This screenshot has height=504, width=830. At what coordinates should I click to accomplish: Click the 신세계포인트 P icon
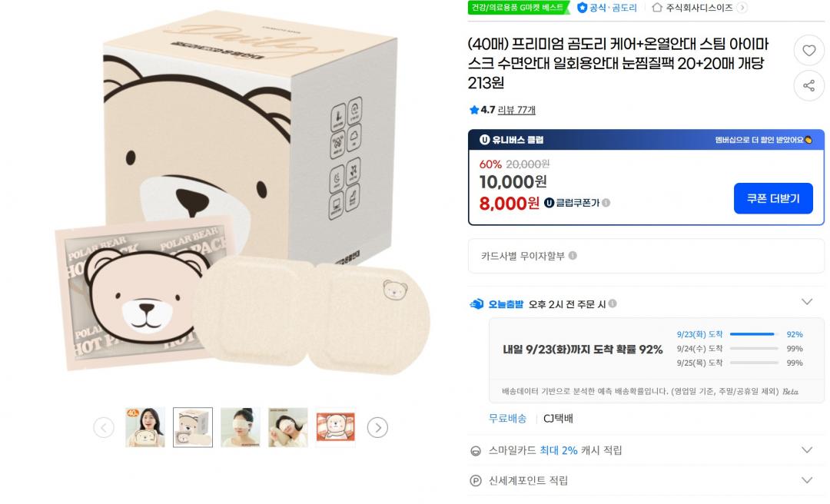click(476, 481)
